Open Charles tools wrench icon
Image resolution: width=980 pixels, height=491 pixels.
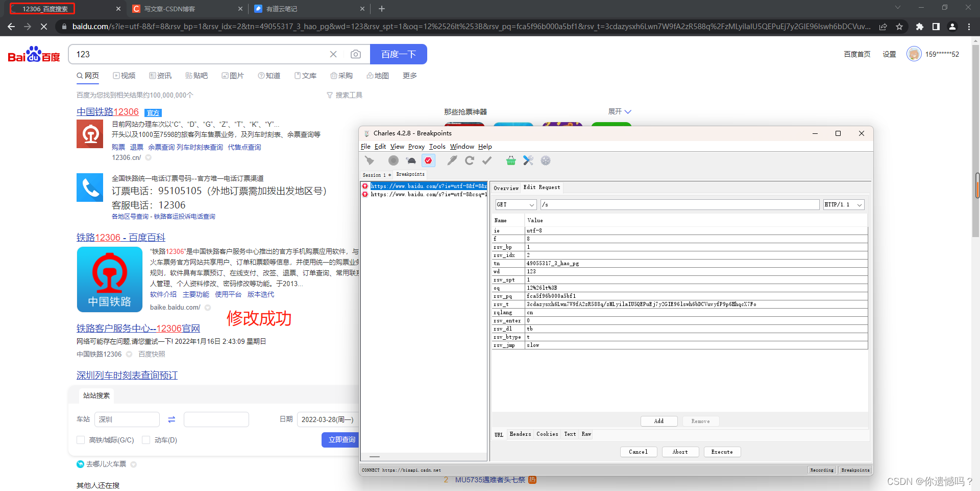pos(528,160)
